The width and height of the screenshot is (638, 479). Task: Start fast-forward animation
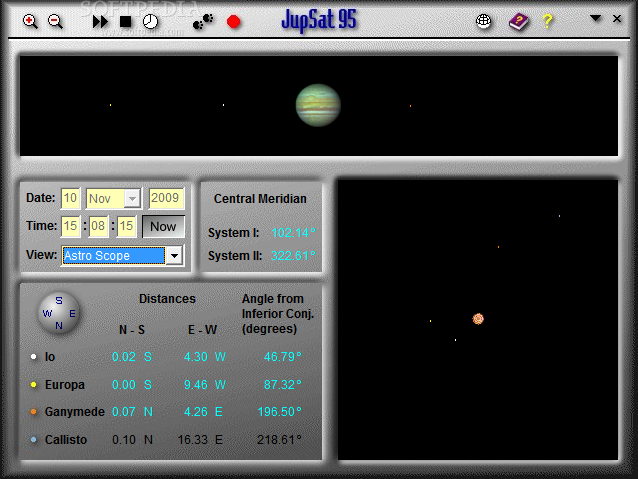pyautogui.click(x=100, y=22)
